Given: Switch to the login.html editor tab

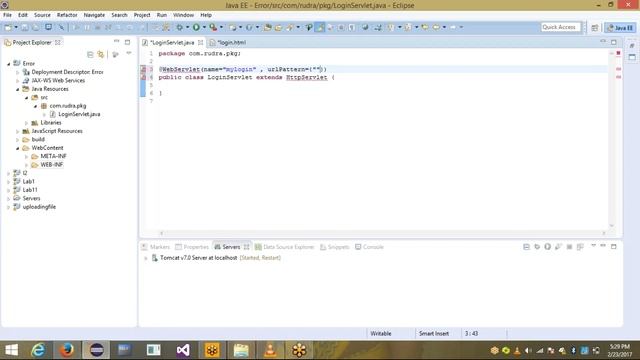Looking at the screenshot, I should point(231,42).
